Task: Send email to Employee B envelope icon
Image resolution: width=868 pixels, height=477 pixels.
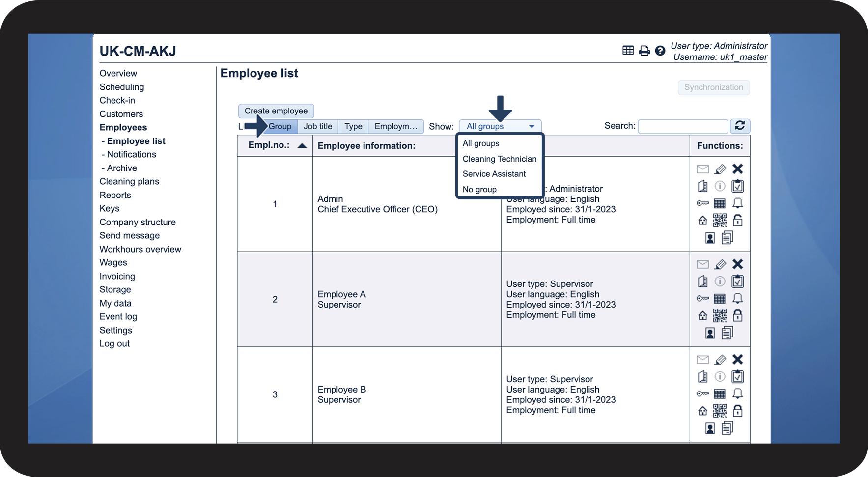Action: click(702, 360)
